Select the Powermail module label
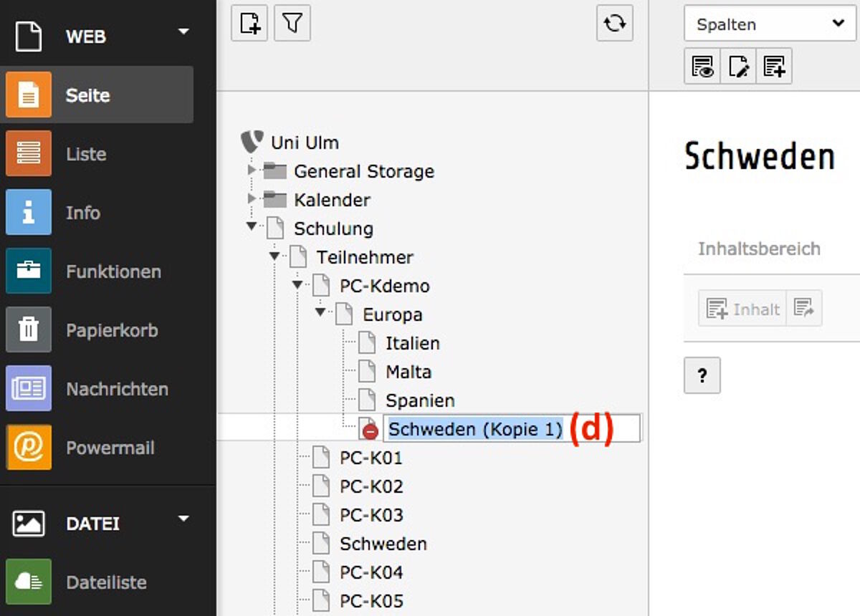The image size is (860, 616). coord(110,448)
